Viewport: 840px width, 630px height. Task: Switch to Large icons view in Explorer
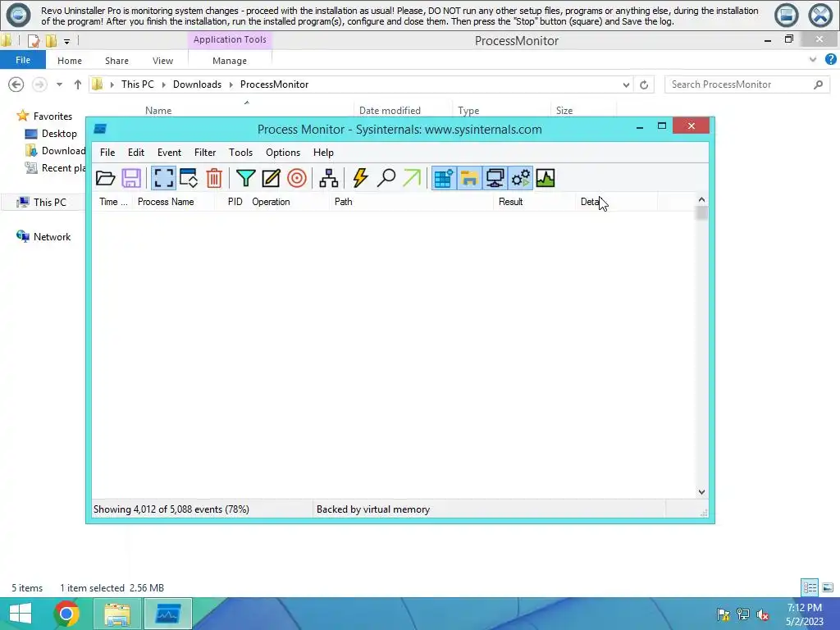[828, 587]
